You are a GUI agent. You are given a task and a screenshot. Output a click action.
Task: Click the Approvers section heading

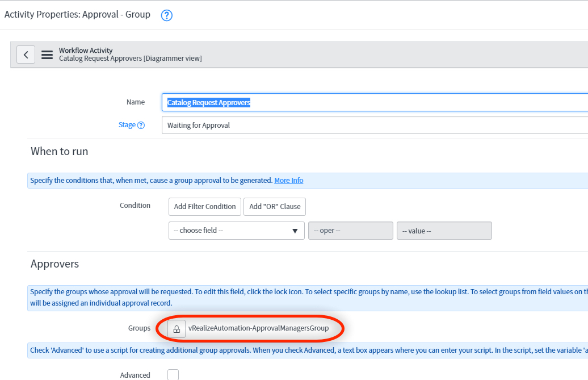[54, 264]
